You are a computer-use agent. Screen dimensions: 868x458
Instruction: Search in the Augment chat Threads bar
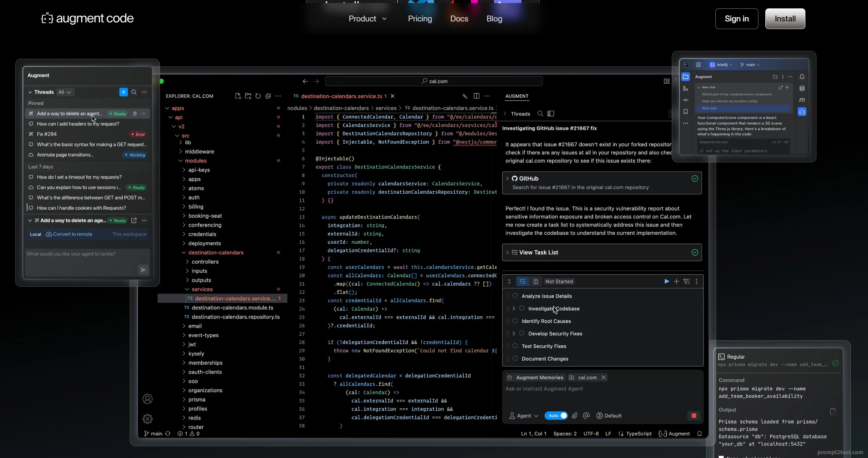pos(540,114)
